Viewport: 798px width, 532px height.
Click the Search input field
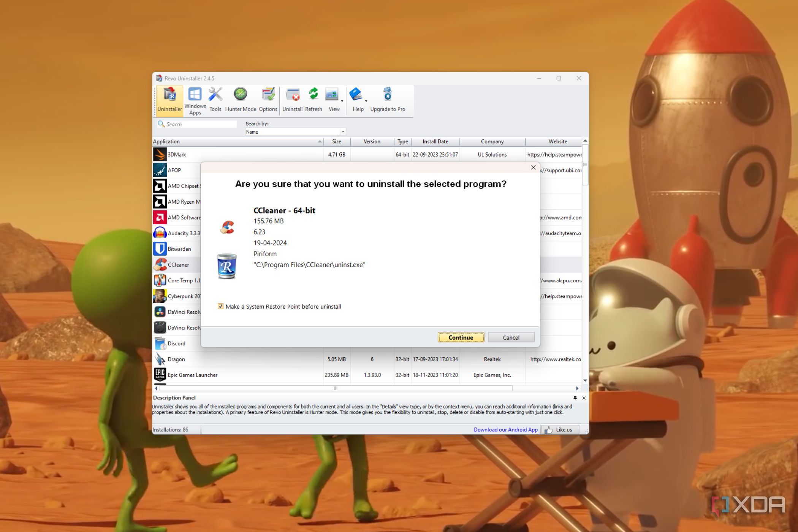click(197, 124)
